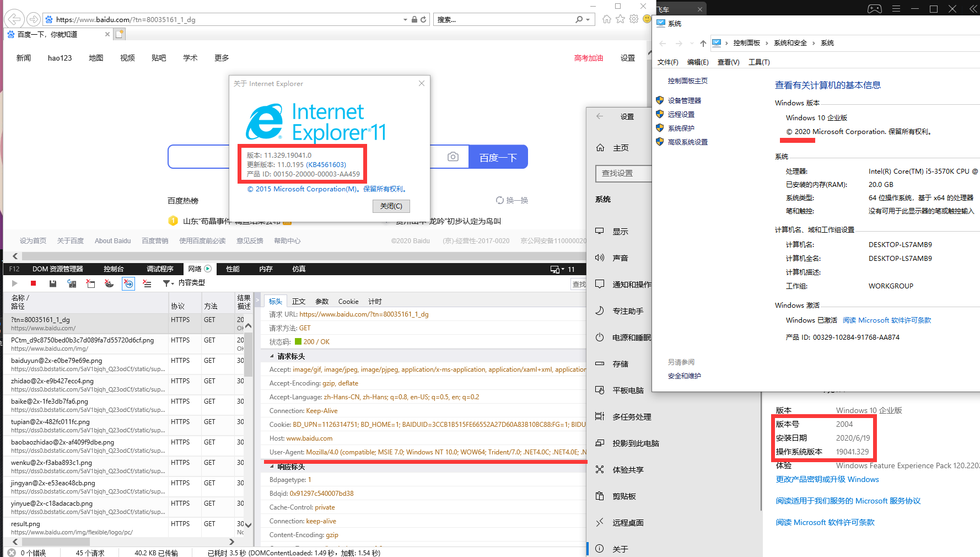Click document mode 11 dropdown in F12 bar
980x557 pixels.
[563, 269]
